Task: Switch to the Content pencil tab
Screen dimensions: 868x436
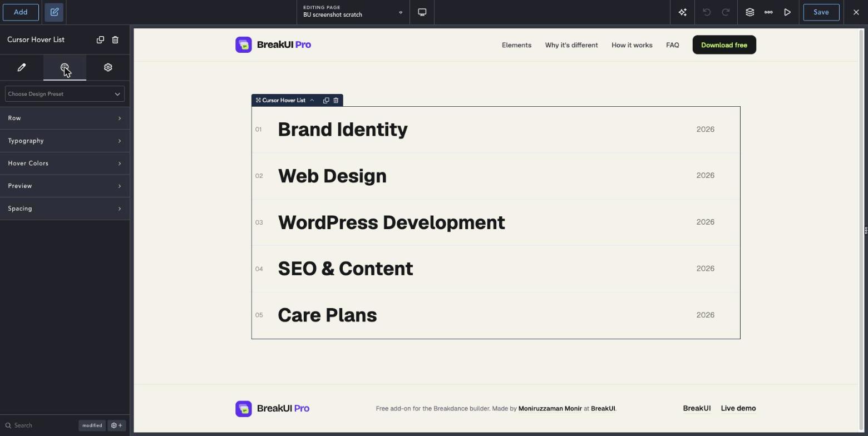Action: (22, 67)
